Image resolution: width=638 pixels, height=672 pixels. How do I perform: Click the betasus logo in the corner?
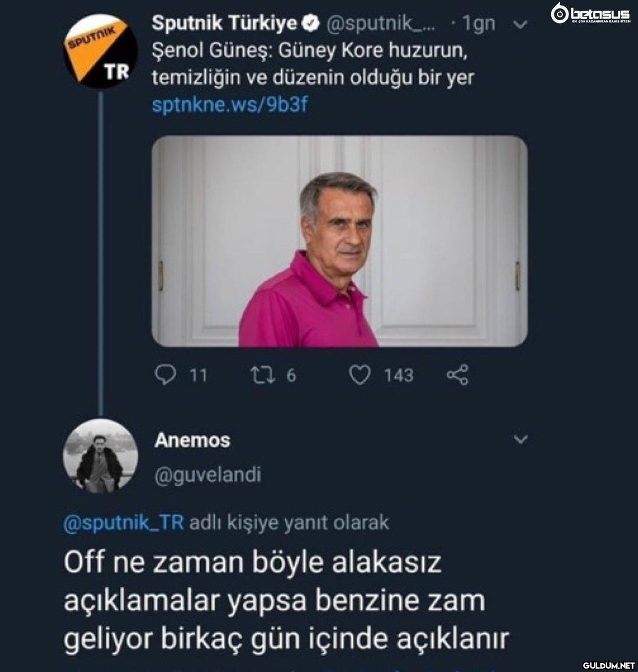point(591,13)
